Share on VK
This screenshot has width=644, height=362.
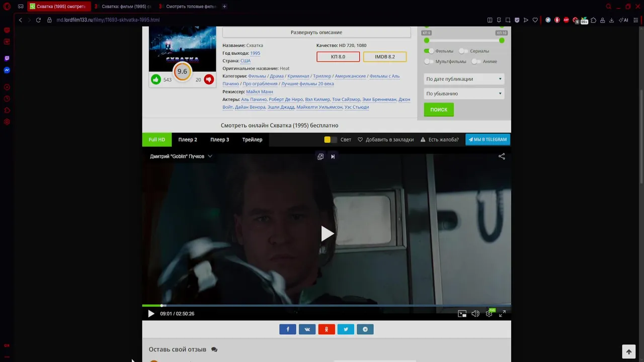pyautogui.click(x=307, y=329)
